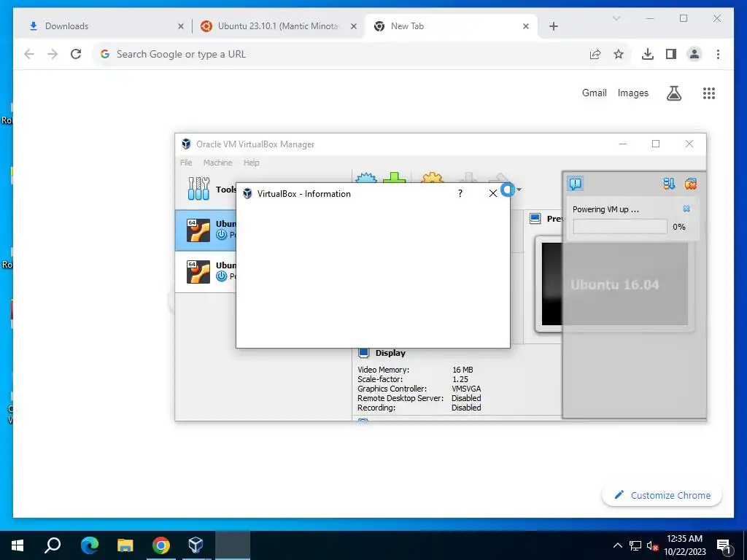The image size is (747, 560).
Task: Select the New Tab tab
Action: (x=451, y=26)
